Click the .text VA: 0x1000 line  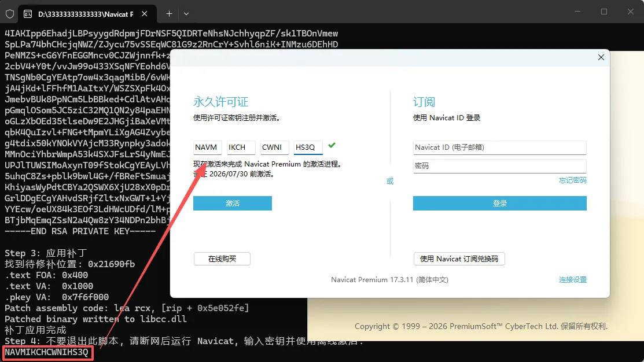point(49,286)
